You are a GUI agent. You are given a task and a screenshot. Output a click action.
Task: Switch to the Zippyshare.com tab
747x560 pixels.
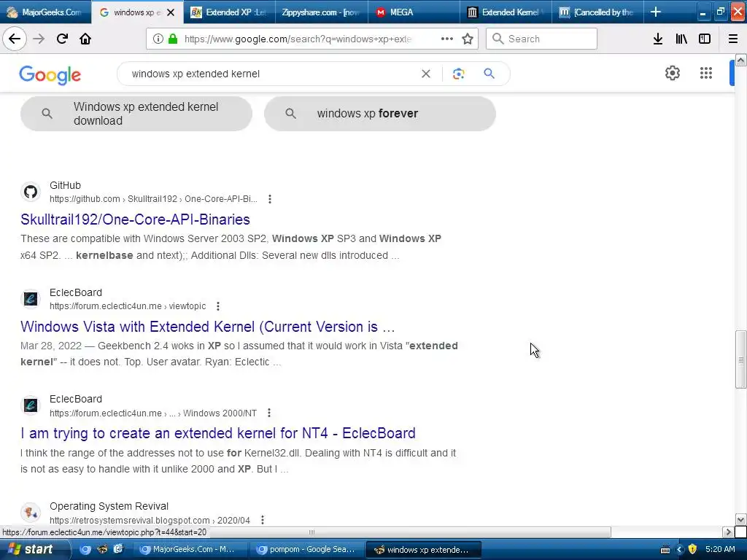321,12
